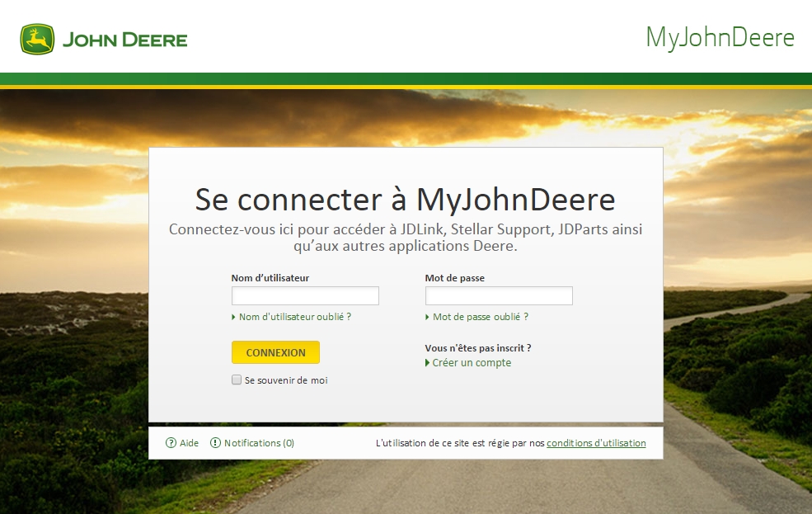Screen dimensions: 812x514
Task: Click the green arrow beside Créer un compte
Action: point(428,363)
